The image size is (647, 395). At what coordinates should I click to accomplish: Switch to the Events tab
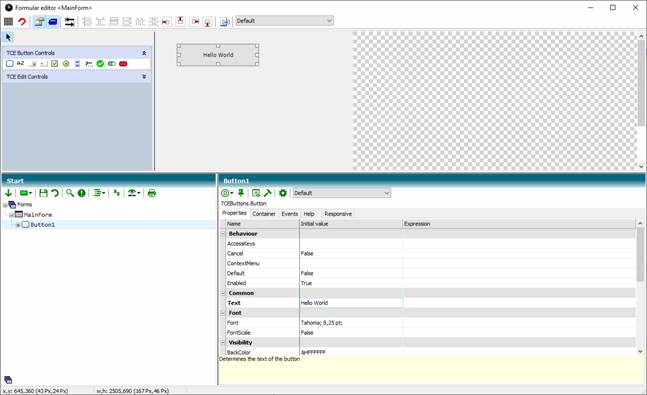[x=290, y=214]
